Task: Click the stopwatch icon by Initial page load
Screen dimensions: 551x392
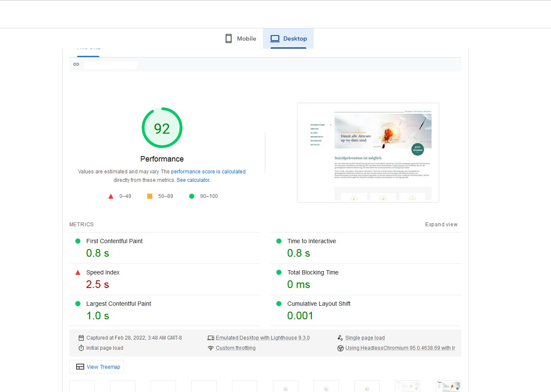Action: click(81, 348)
